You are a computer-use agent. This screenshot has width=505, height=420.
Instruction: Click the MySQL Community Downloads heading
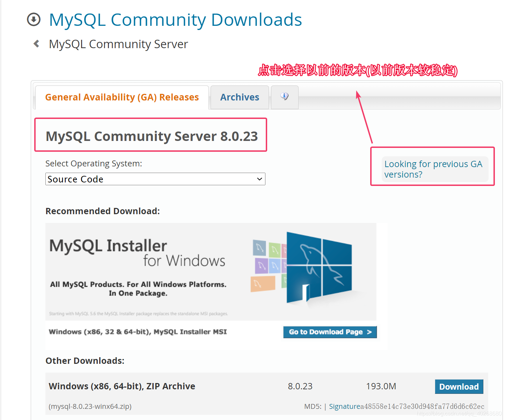pos(175,20)
